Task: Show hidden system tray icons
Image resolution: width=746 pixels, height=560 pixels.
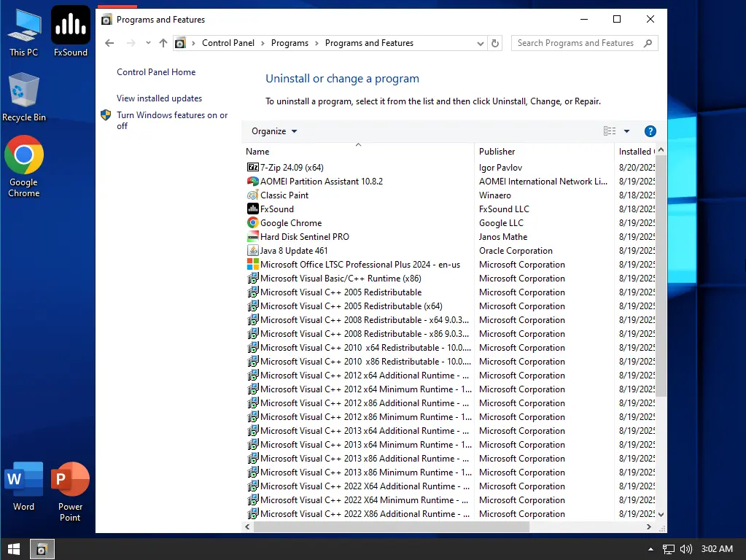Action: point(650,549)
